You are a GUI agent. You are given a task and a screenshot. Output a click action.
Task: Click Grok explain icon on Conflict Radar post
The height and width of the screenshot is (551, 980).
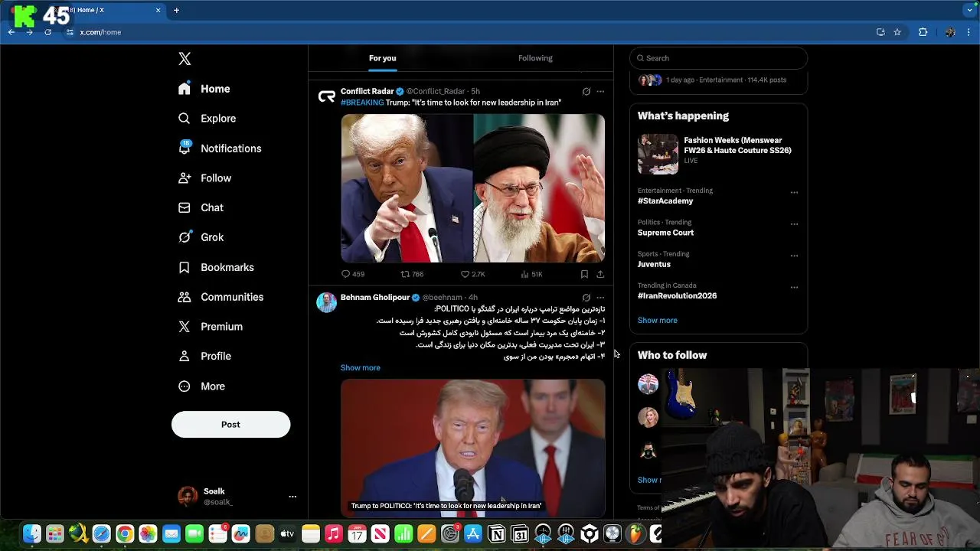[x=586, y=92]
